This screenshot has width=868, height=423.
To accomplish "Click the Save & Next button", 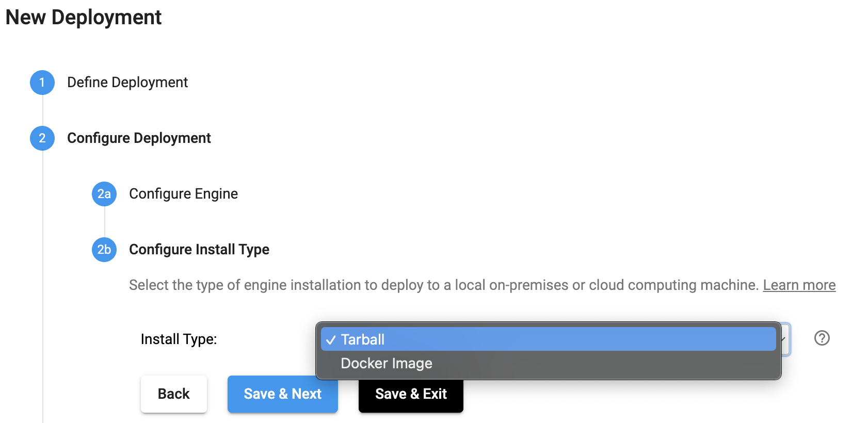I will [x=282, y=394].
